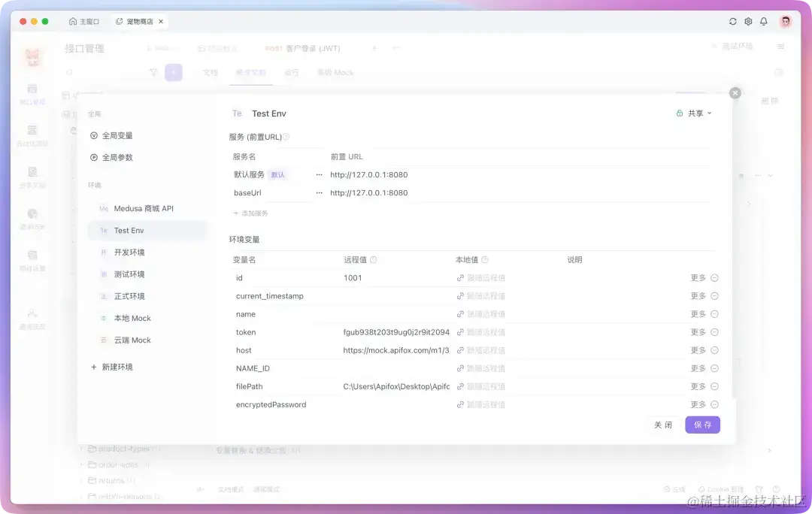Click help icon beside 服务 (前置URL)

tap(286, 138)
